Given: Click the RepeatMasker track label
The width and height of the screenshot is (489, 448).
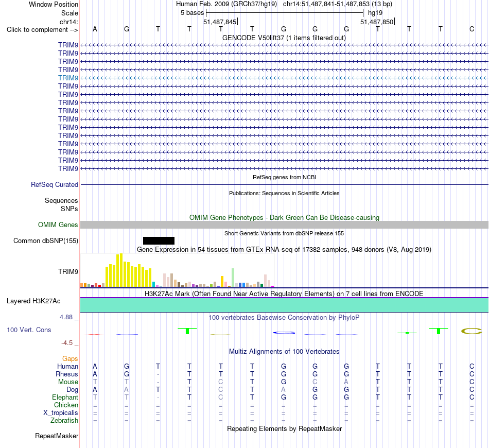Looking at the screenshot, I should (57, 436).
